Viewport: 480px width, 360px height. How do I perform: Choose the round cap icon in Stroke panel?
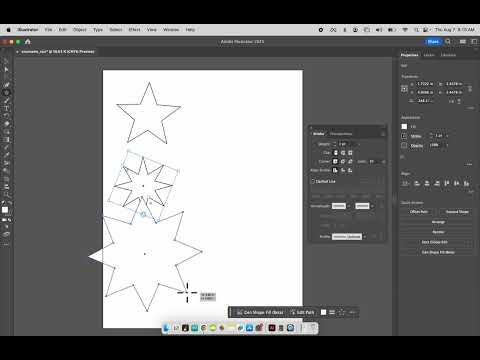(x=343, y=153)
